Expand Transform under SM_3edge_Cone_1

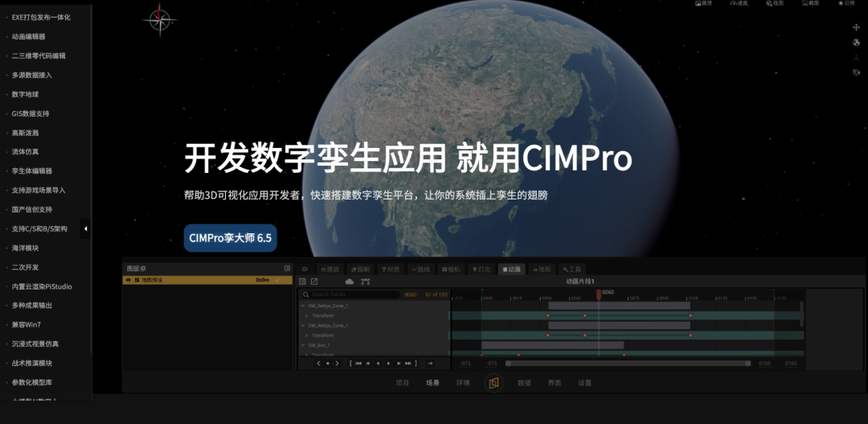(307, 316)
